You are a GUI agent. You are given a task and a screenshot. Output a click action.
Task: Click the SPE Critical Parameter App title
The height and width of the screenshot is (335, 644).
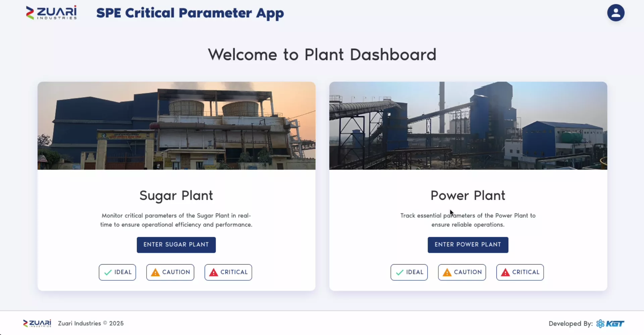190,13
